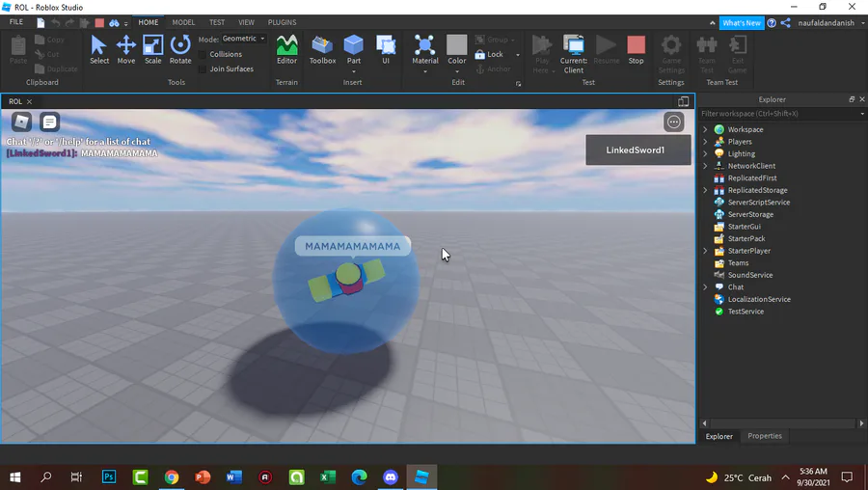The height and width of the screenshot is (490, 868).
Task: Expand the Players tree node
Action: (705, 142)
